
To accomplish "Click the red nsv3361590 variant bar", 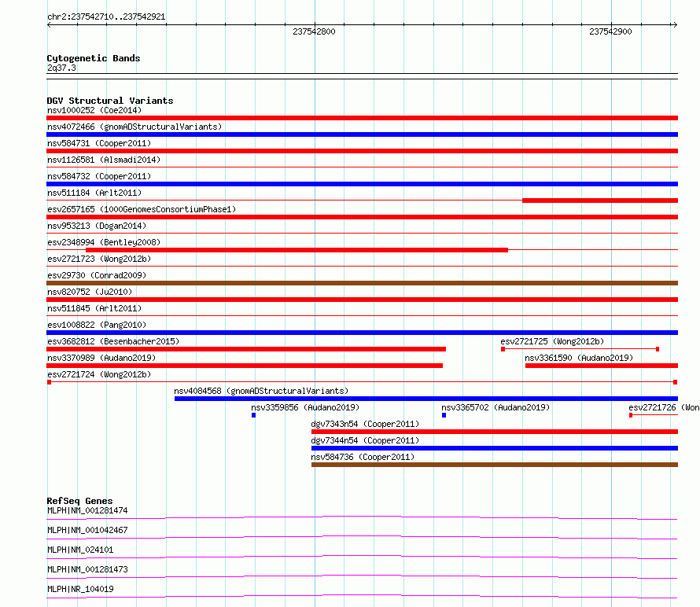I will coord(602,366).
